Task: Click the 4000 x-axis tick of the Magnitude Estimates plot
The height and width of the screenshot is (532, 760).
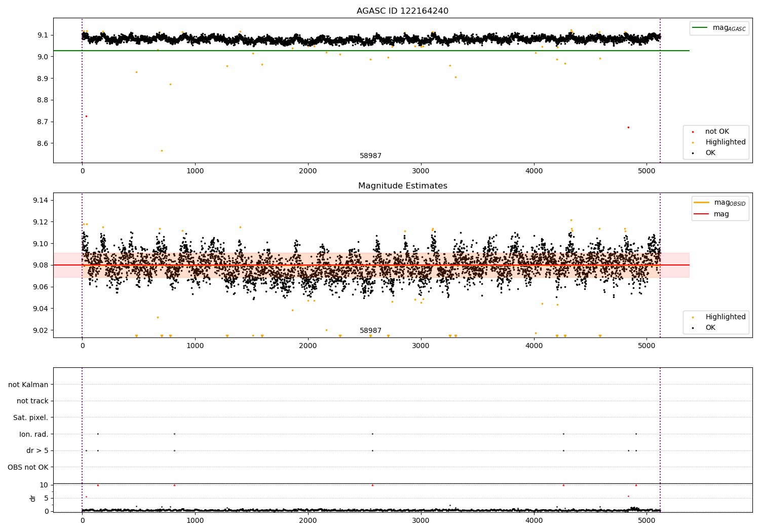Action: click(534, 346)
